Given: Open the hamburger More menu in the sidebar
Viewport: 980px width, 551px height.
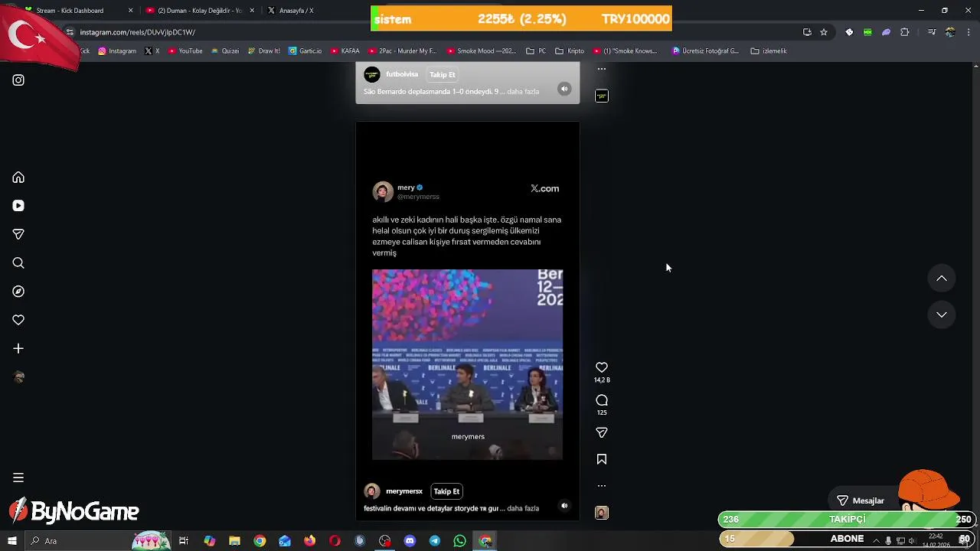Looking at the screenshot, I should pos(18,478).
